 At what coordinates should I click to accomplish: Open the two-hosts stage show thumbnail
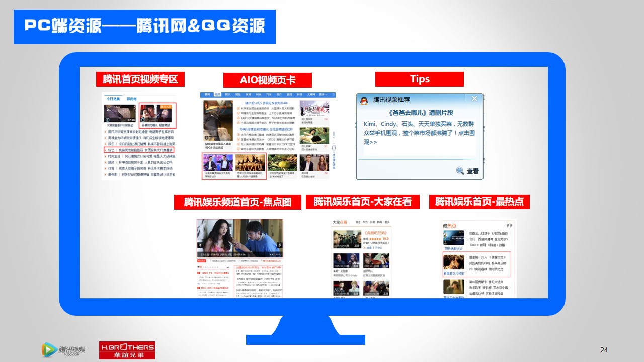[218, 162]
